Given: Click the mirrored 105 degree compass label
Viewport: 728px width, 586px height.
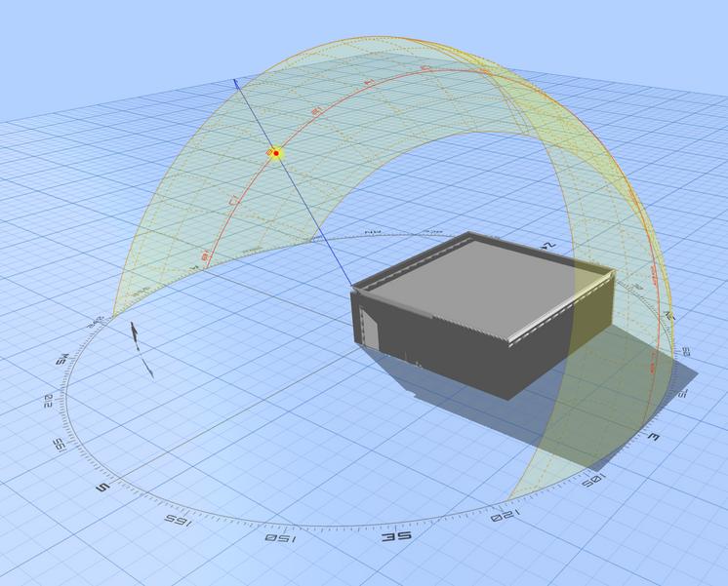Looking at the screenshot, I should [x=594, y=481].
